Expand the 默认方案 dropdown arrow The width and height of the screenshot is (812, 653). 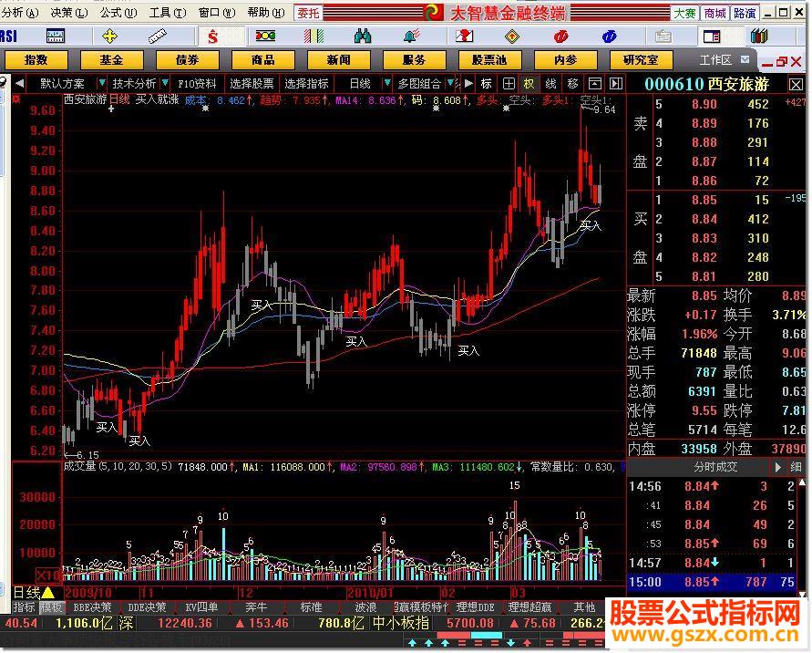(102, 83)
